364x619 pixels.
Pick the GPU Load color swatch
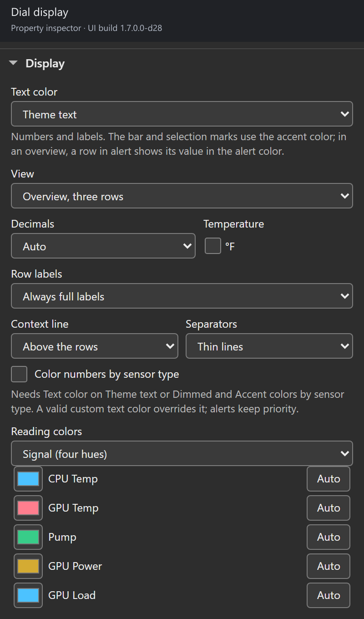point(28,595)
